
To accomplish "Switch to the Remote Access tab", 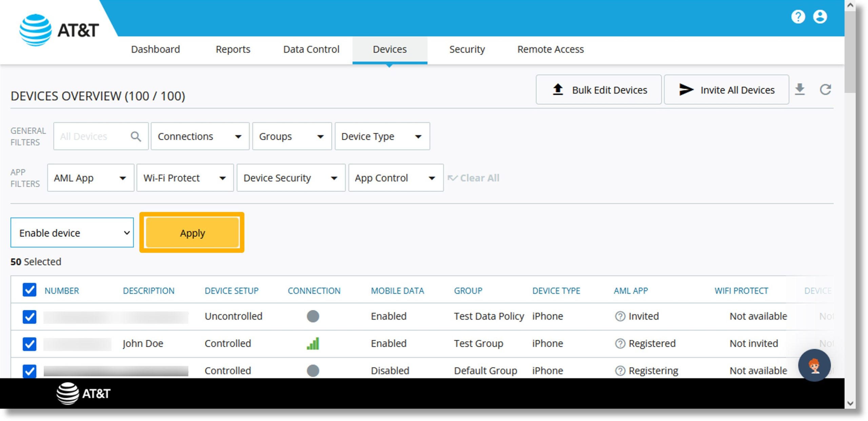I will (550, 49).
